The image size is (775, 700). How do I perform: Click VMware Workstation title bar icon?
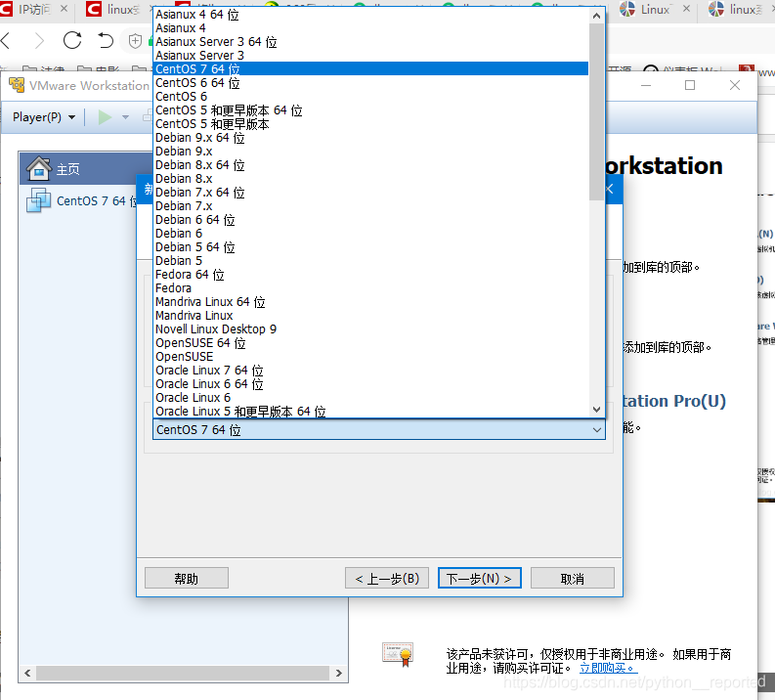[x=17, y=85]
